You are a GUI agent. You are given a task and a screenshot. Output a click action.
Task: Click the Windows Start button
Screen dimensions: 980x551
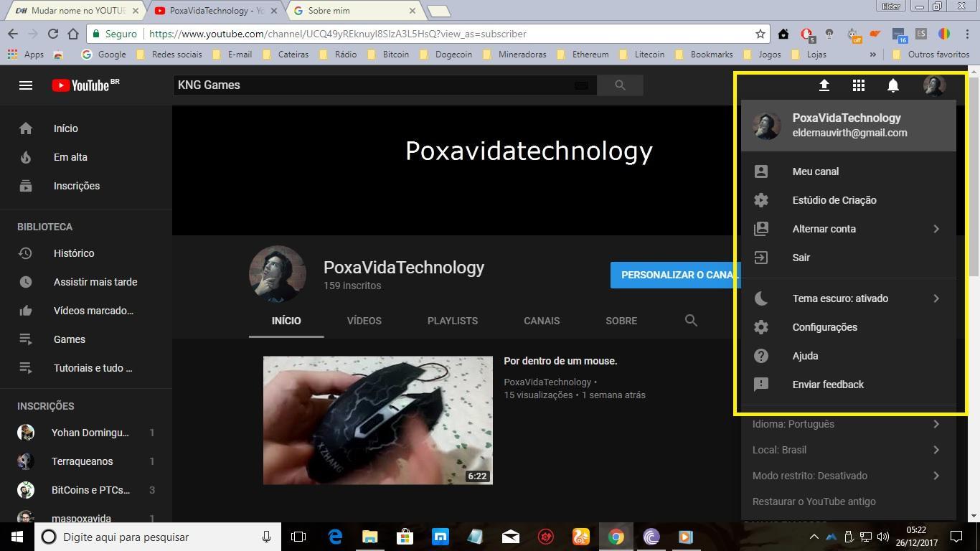[17, 537]
